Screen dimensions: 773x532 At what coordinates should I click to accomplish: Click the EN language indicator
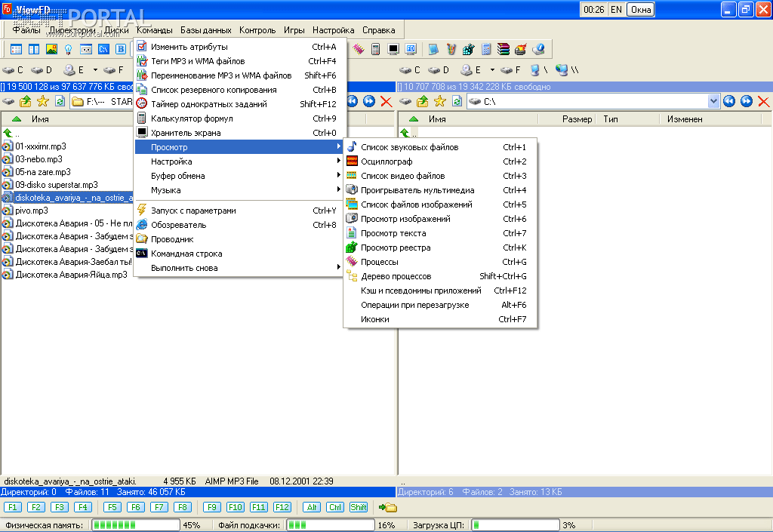click(616, 9)
